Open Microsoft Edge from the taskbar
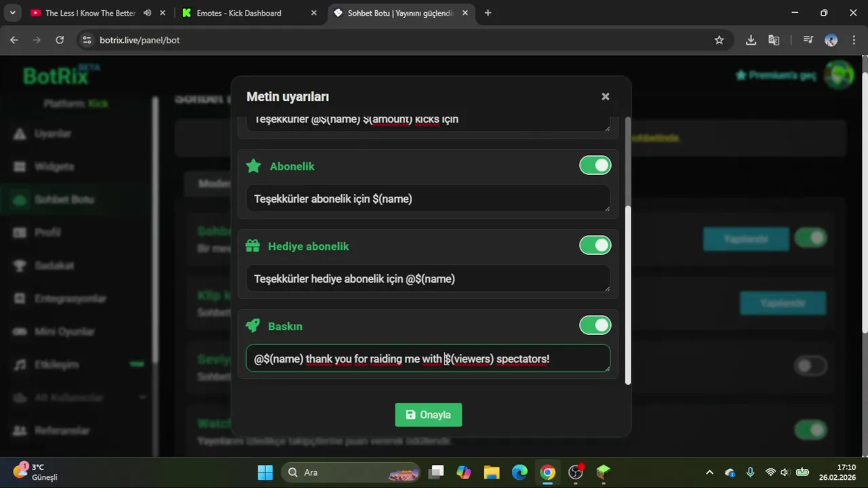This screenshot has height=488, width=868. (519, 472)
